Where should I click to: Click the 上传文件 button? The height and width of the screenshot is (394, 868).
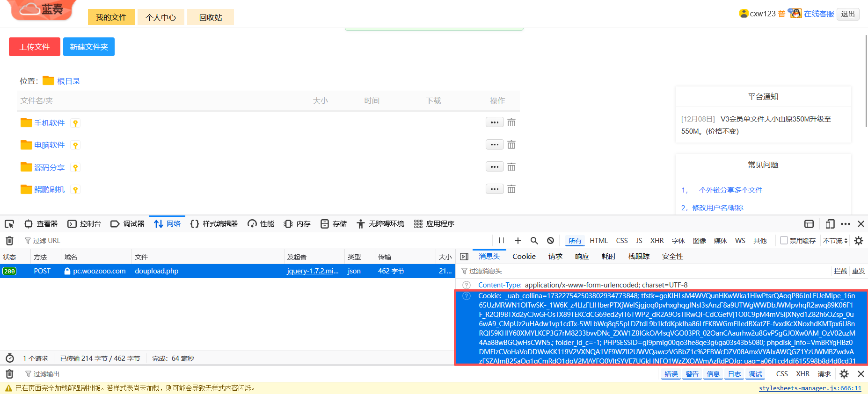tap(35, 47)
